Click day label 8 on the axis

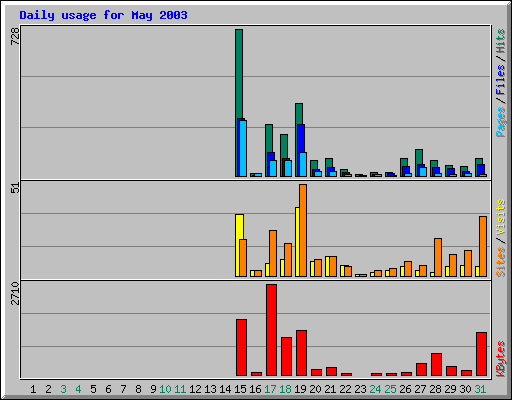pyautogui.click(x=138, y=389)
